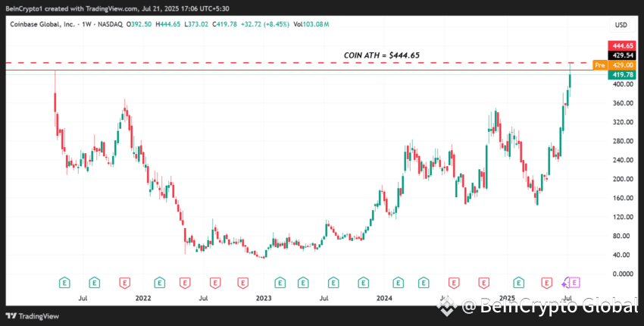Click the 2023 time axis label
This screenshot has width=644, height=326.
click(264, 298)
